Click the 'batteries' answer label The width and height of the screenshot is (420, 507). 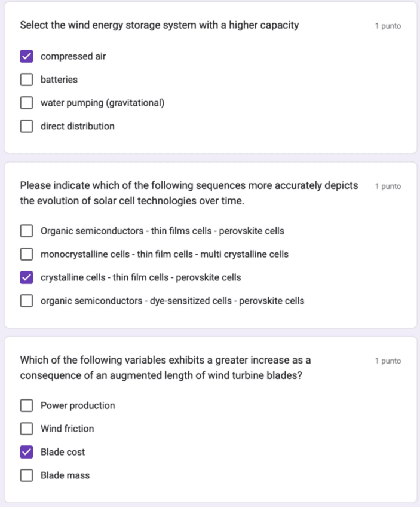point(59,80)
